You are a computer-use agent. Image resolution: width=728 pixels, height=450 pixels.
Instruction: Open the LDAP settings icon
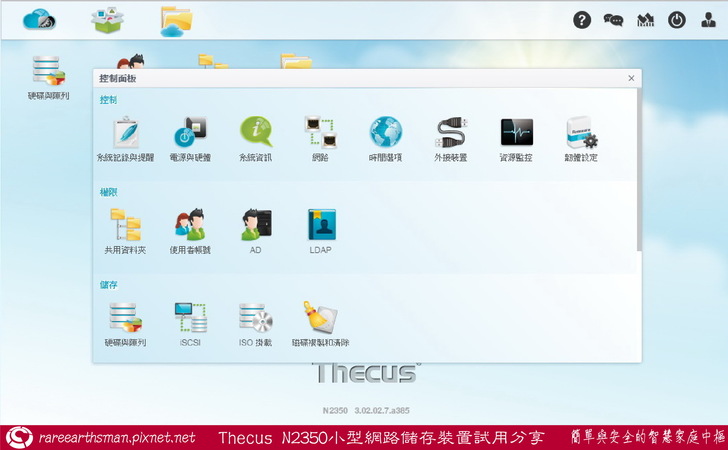coord(321,231)
